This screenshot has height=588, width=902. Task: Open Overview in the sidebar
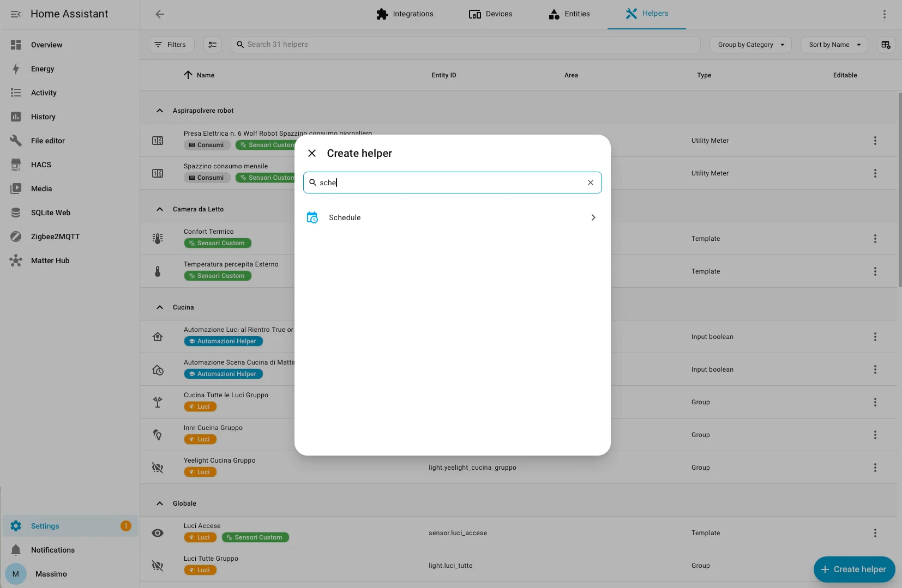click(x=70, y=45)
